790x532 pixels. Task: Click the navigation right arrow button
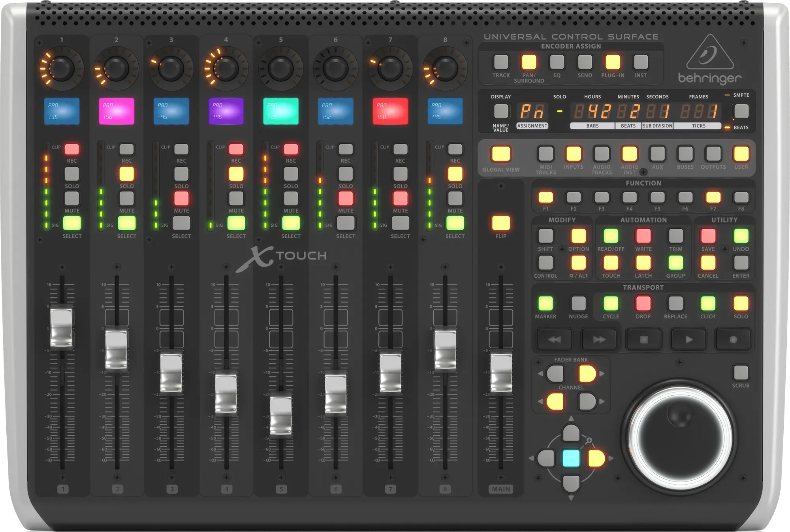[x=596, y=459]
